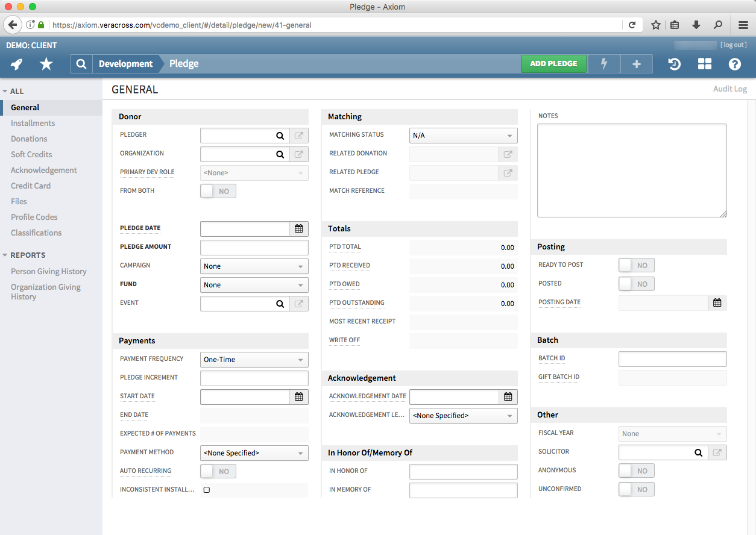Open the Audit Log link
Image resolution: width=756 pixels, height=535 pixels.
pyautogui.click(x=729, y=89)
